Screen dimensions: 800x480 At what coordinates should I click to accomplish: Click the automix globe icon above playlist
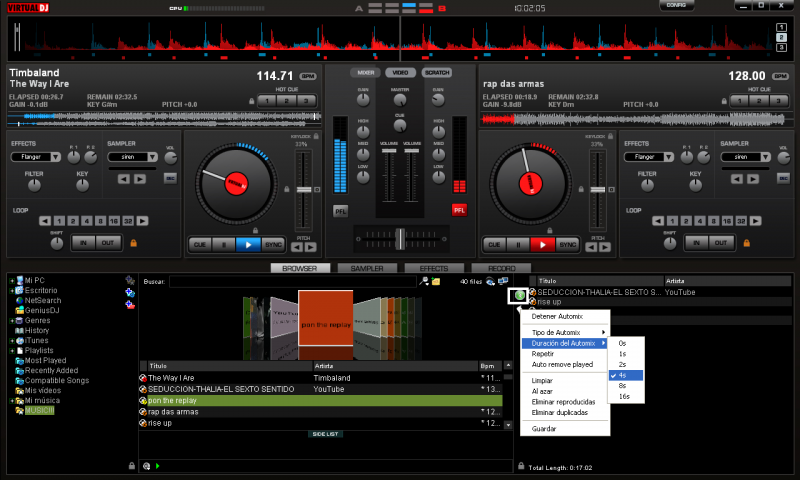click(519, 295)
